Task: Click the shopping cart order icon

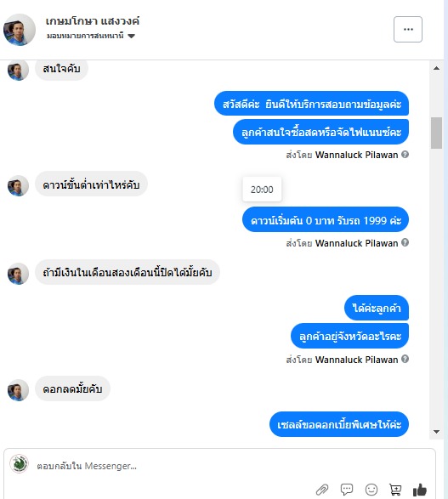Action: pos(395,490)
